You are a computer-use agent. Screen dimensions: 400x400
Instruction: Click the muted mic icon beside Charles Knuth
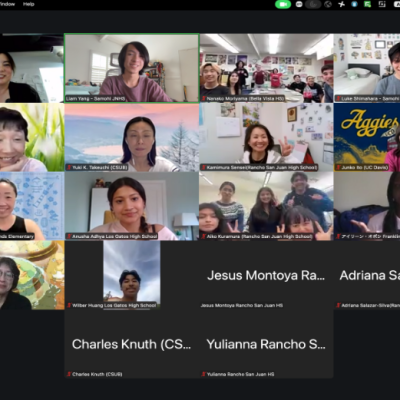pos(69,374)
